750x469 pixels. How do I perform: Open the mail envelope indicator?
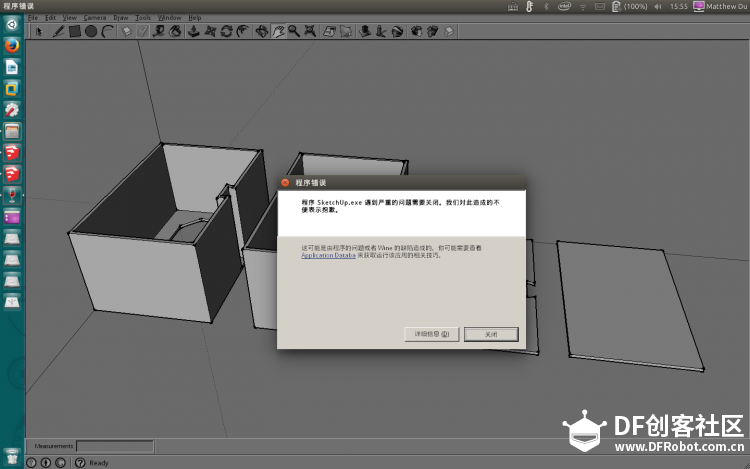pyautogui.click(x=600, y=6)
